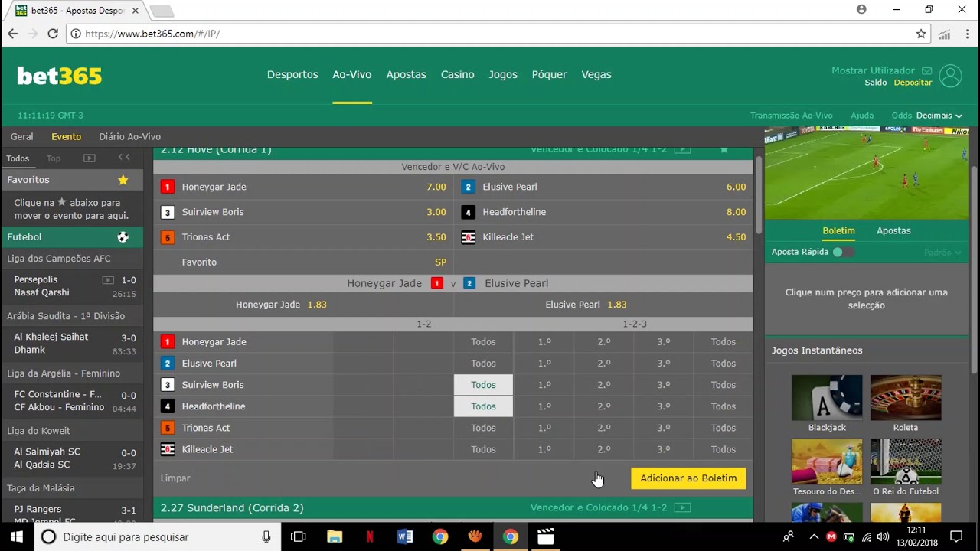Open the Ajuda link
Viewport: 980px width, 551px height.
click(x=862, y=116)
